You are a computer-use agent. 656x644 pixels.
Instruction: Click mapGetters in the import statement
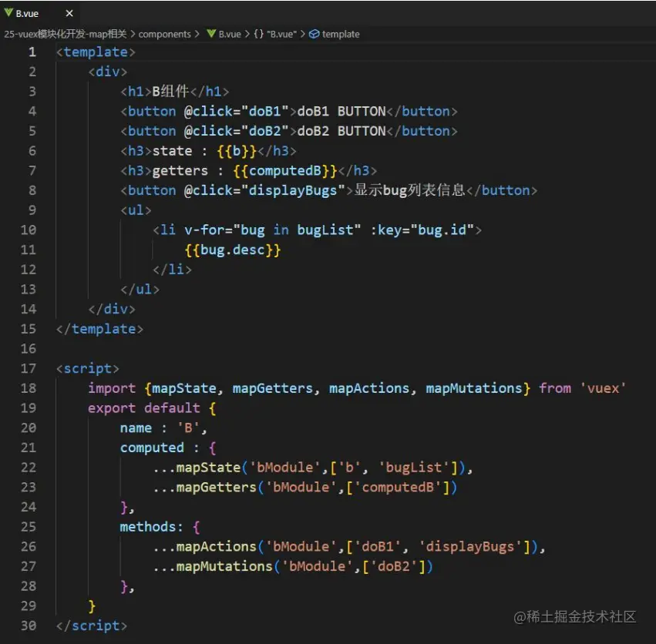coord(273,388)
